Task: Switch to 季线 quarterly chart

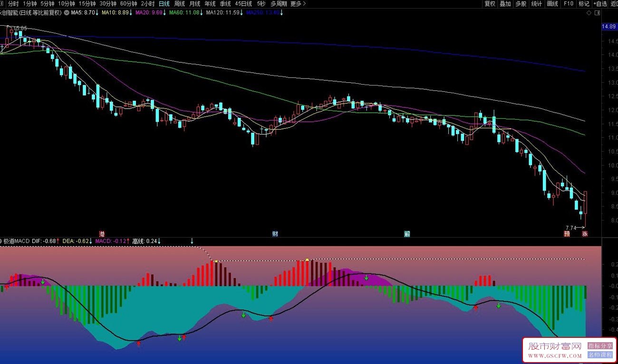Action: click(225, 3)
